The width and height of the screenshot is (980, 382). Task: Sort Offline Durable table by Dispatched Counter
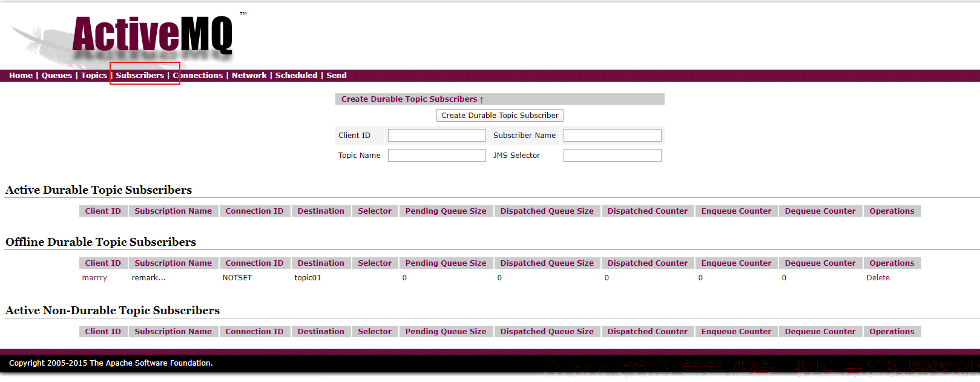point(648,263)
